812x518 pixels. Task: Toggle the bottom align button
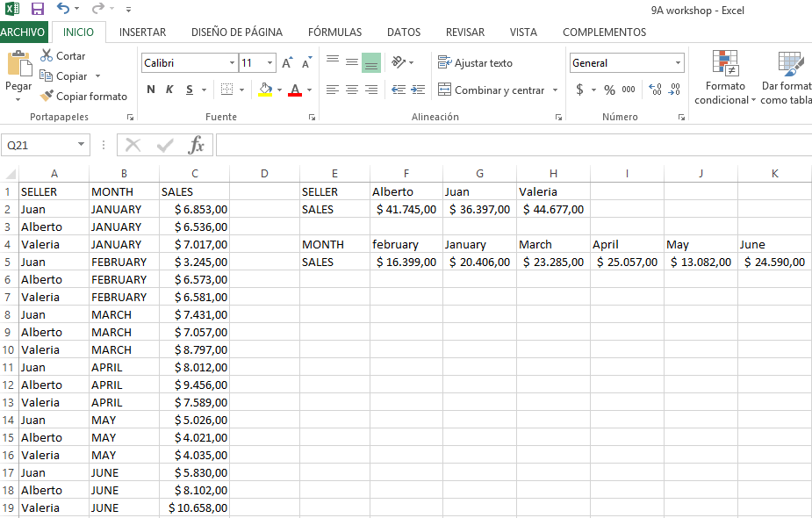(370, 63)
